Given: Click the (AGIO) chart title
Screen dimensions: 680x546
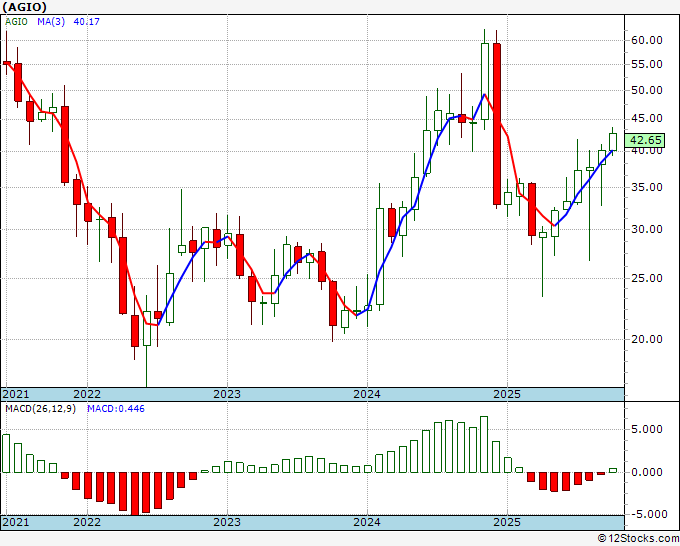Looking at the screenshot, I should click(x=24, y=7).
